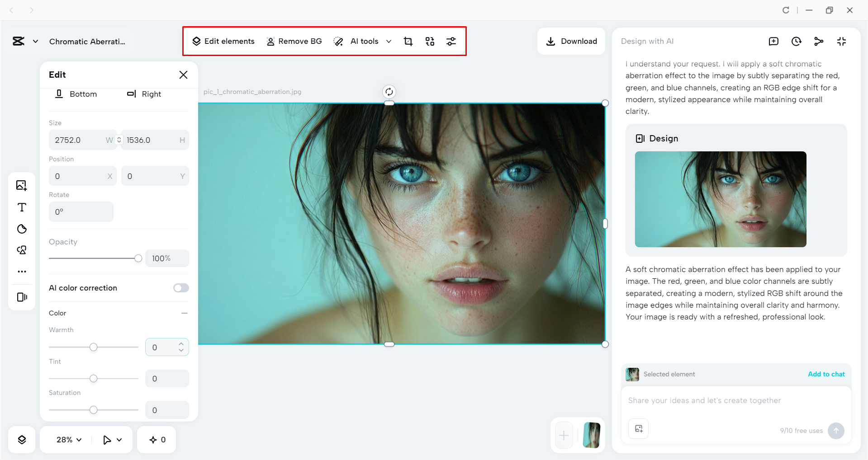The height and width of the screenshot is (460, 868).
Task: Expand the project name dropdown chevron
Action: click(36, 41)
